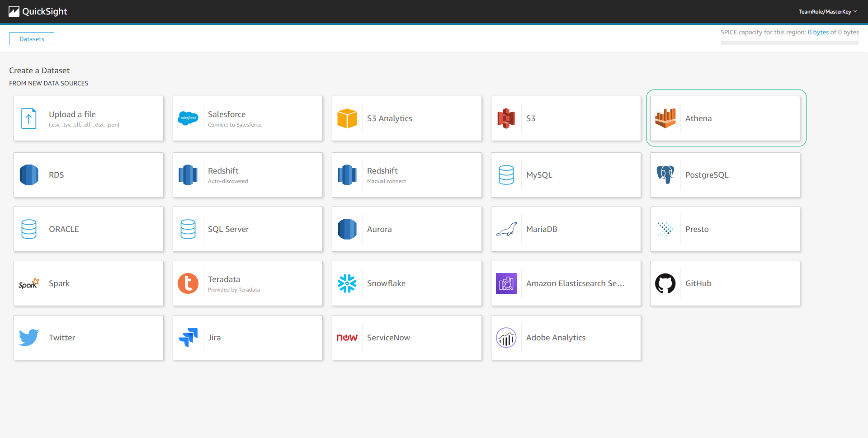Select the Teradata orange t icon
The image size is (868, 438).
(188, 283)
